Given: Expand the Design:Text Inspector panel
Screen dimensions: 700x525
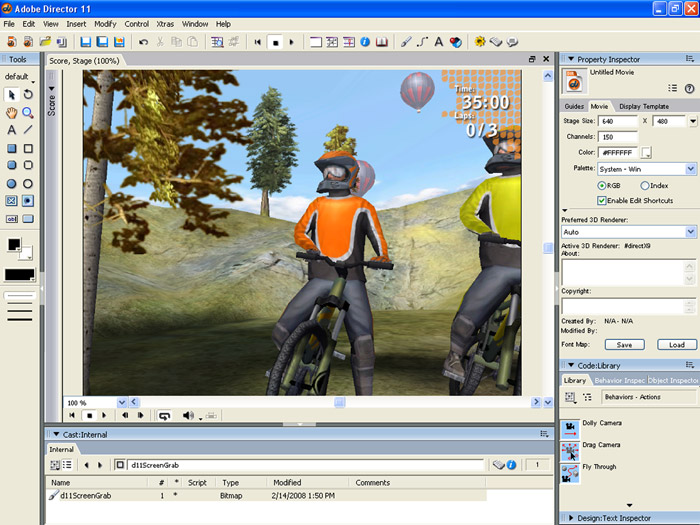Looking at the screenshot, I should [622, 518].
